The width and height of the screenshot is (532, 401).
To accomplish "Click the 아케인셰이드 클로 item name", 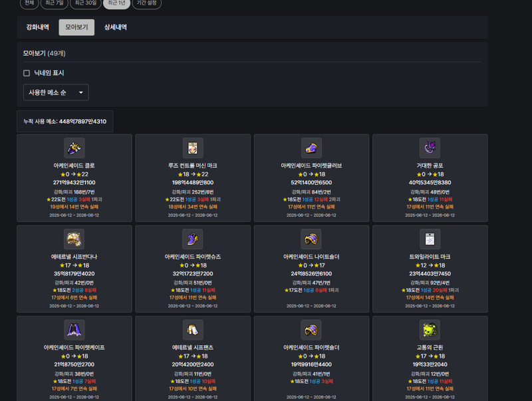I will [74, 166].
